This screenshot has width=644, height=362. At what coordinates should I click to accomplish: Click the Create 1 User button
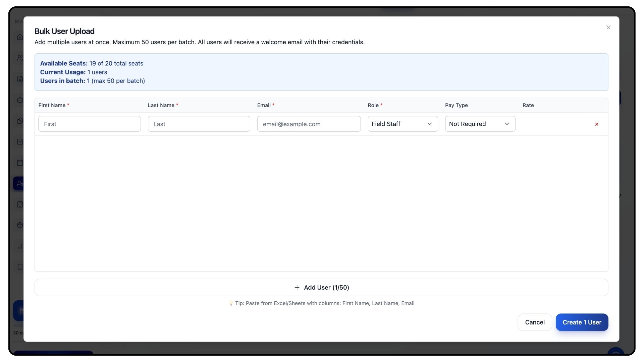tap(582, 322)
